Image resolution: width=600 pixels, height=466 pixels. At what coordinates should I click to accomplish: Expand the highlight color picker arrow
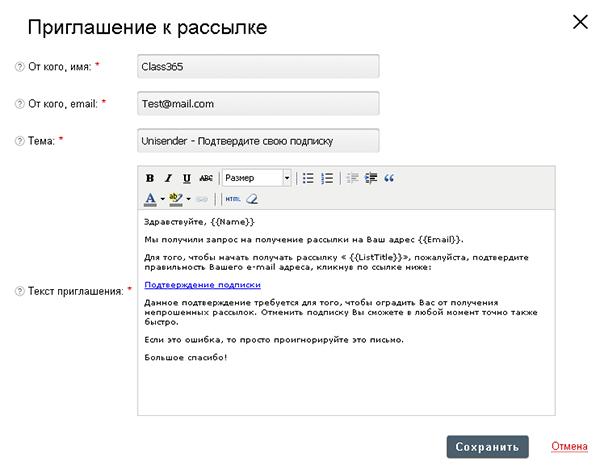tap(188, 199)
